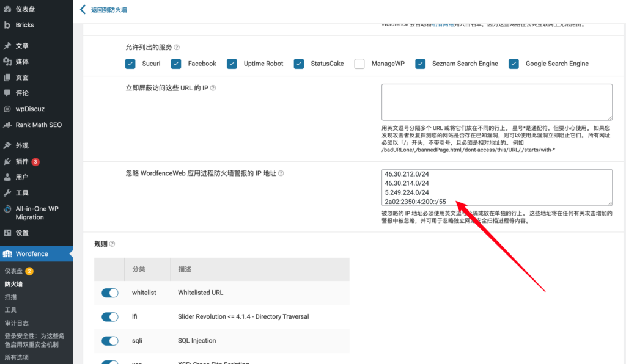Click the help icon next to 允许列出的服务
The width and height of the screenshot is (626, 364).
(176, 46)
